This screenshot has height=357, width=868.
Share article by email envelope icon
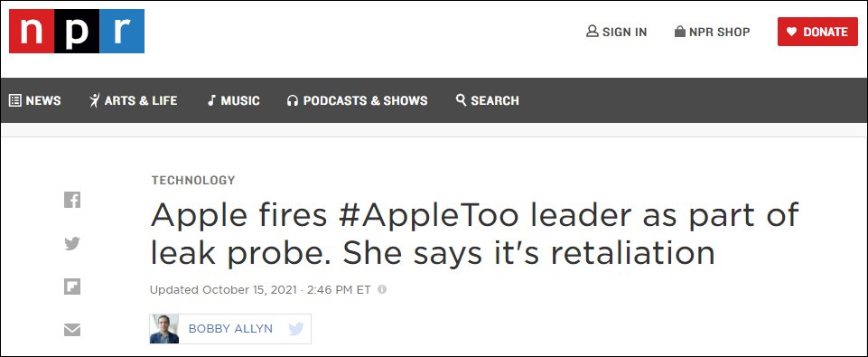tap(72, 330)
